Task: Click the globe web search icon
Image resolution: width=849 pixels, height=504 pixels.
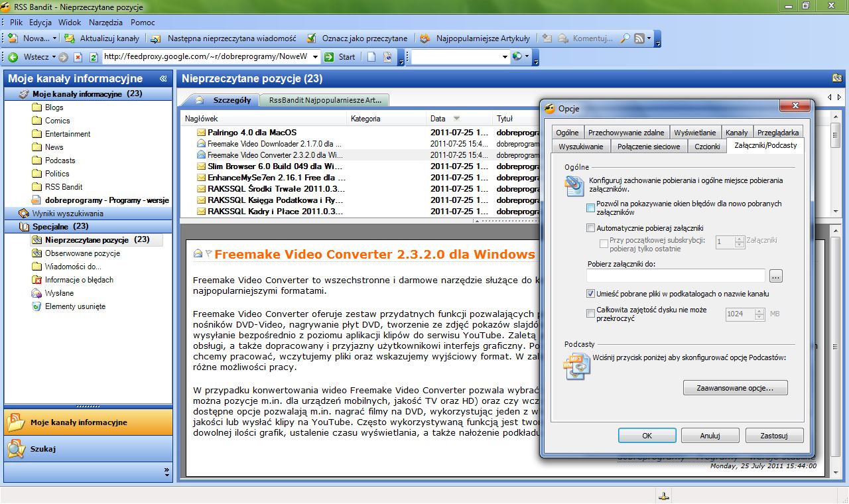Action: 517,57
